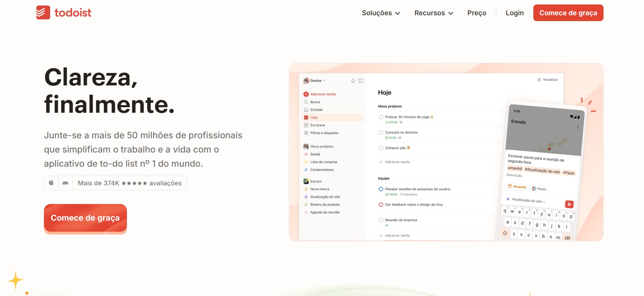
Task: Click the Apple app store icon
Action: pos(51,183)
